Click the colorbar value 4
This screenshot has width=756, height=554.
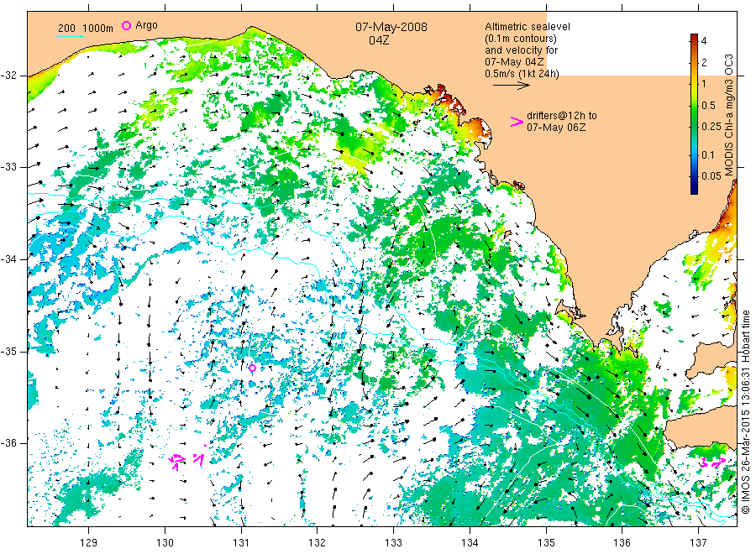click(703, 41)
